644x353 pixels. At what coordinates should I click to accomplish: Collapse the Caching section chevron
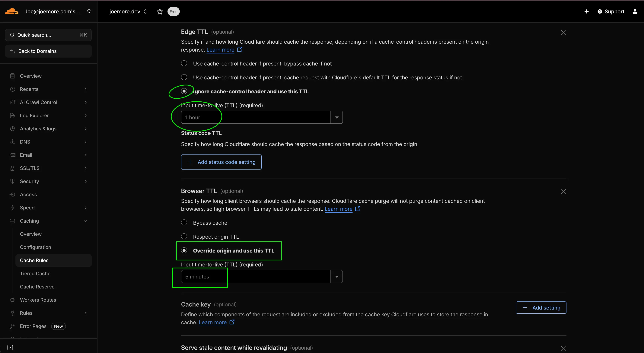[85, 221]
